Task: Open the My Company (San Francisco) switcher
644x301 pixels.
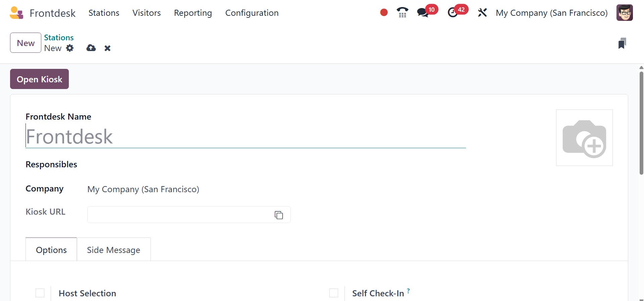Action: [551, 13]
